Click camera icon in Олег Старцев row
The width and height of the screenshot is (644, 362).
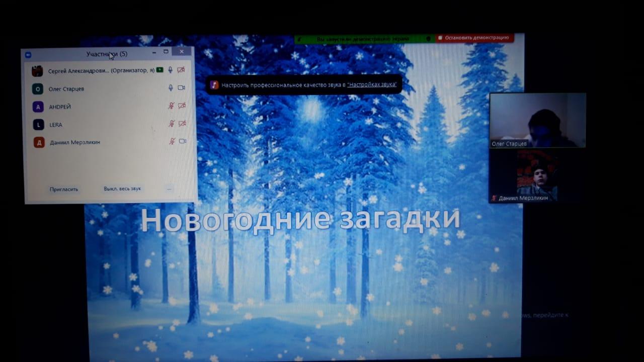pos(182,88)
